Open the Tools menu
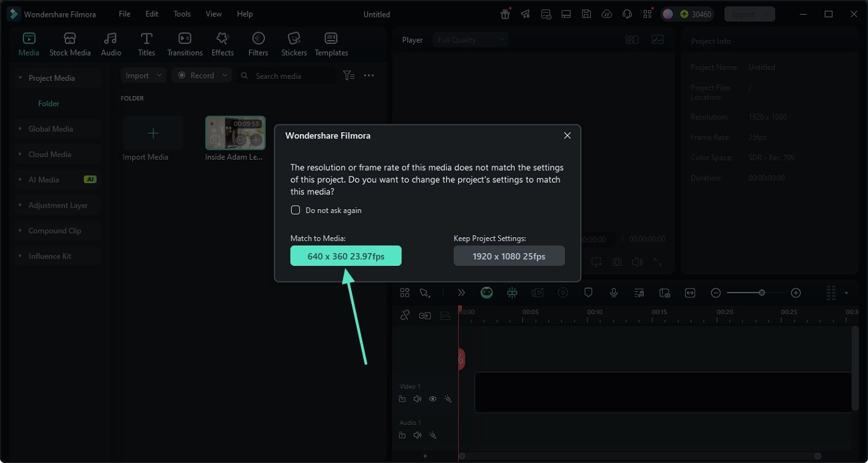The width and height of the screenshot is (868, 463). tap(182, 14)
